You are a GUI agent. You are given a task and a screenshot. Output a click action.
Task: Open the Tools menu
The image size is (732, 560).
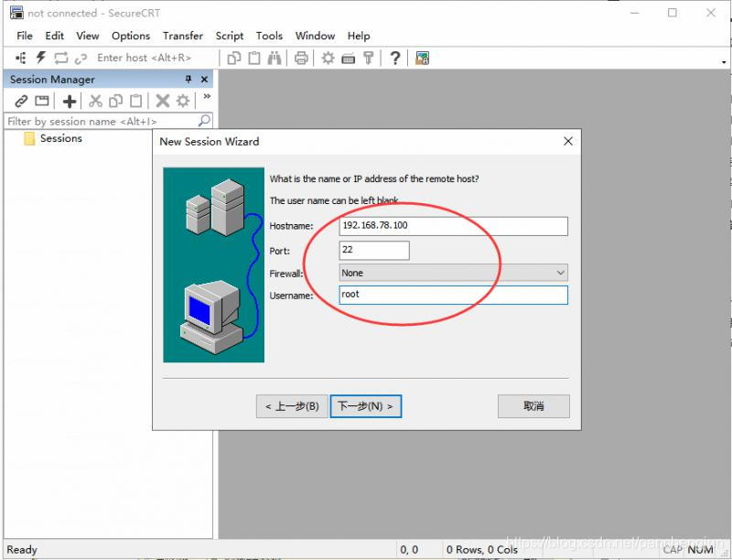[269, 36]
